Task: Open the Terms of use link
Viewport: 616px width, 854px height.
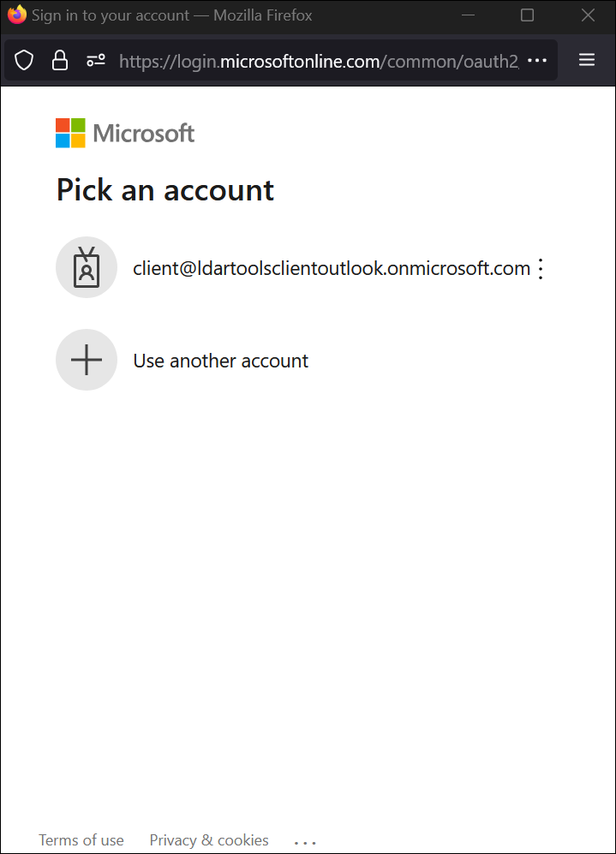Action: coord(81,840)
